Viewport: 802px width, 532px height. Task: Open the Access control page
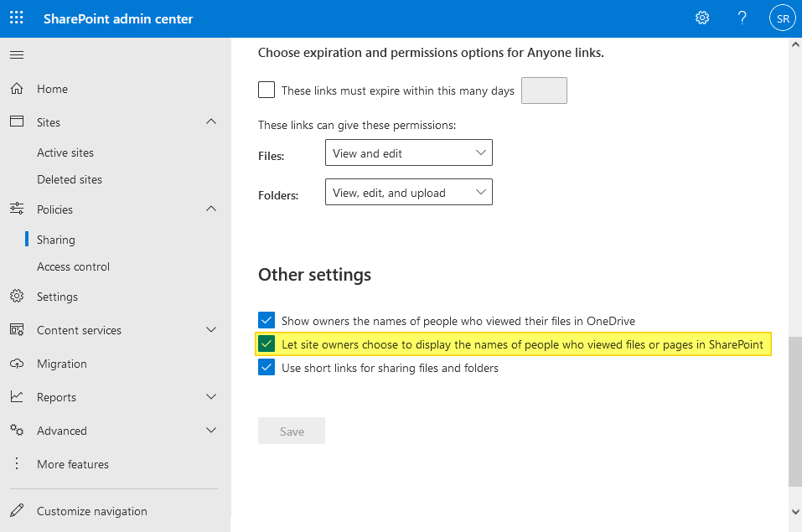coord(74,266)
